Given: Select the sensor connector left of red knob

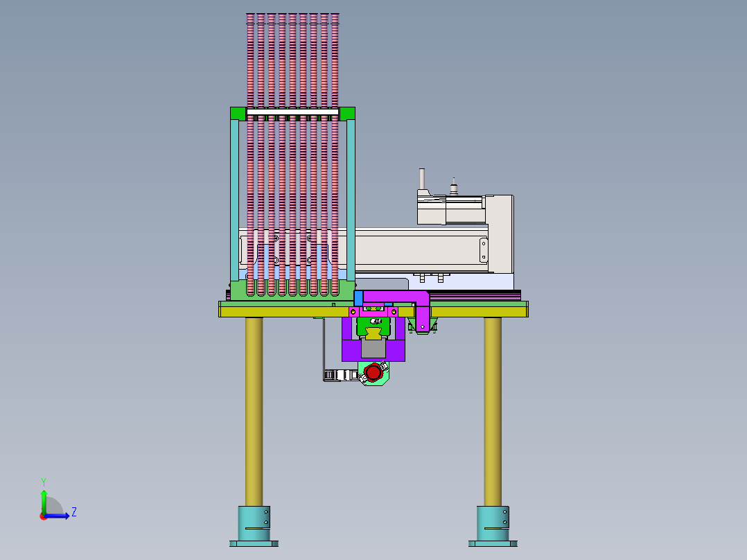Looking at the screenshot, I should 340,376.
